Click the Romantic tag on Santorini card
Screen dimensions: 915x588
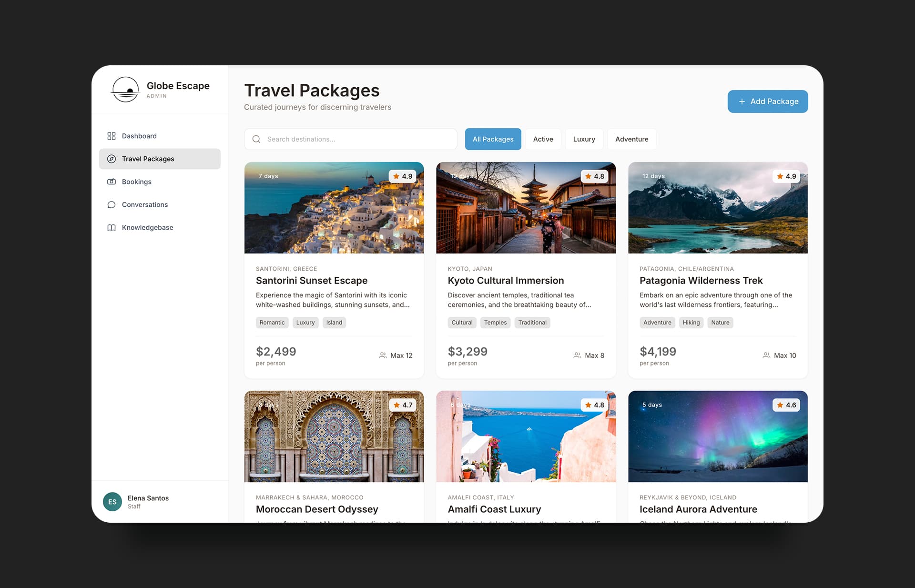coord(272,323)
